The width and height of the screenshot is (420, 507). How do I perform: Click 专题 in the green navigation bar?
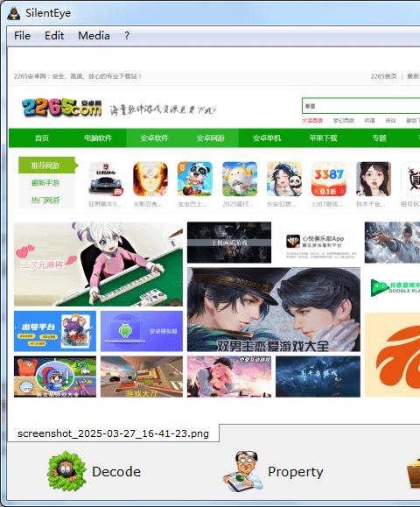coord(379,138)
